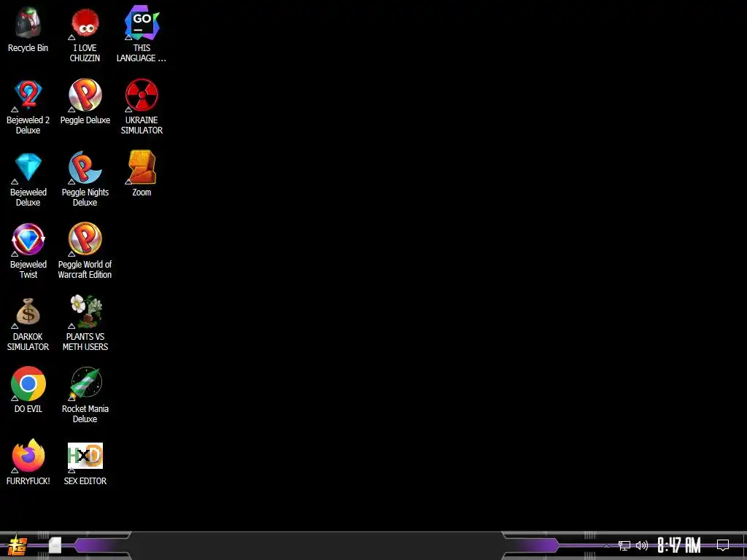Select the Firefox desktop shortcut icon

tap(28, 456)
